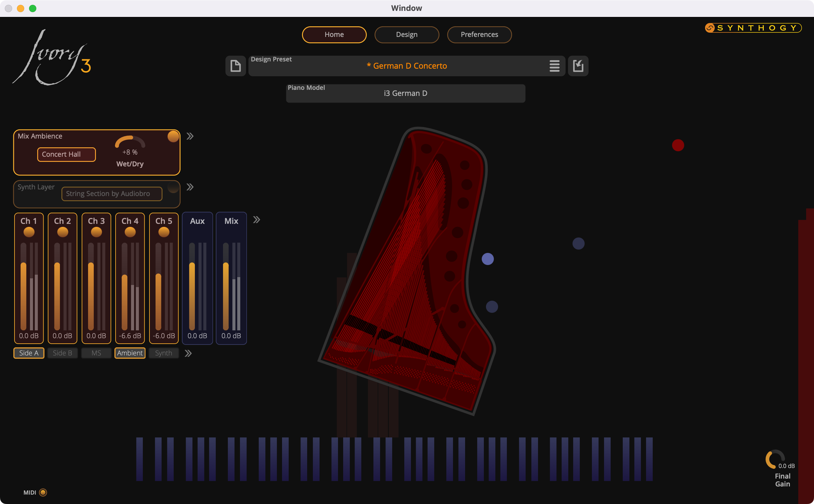Switch to the Home tab

click(334, 35)
